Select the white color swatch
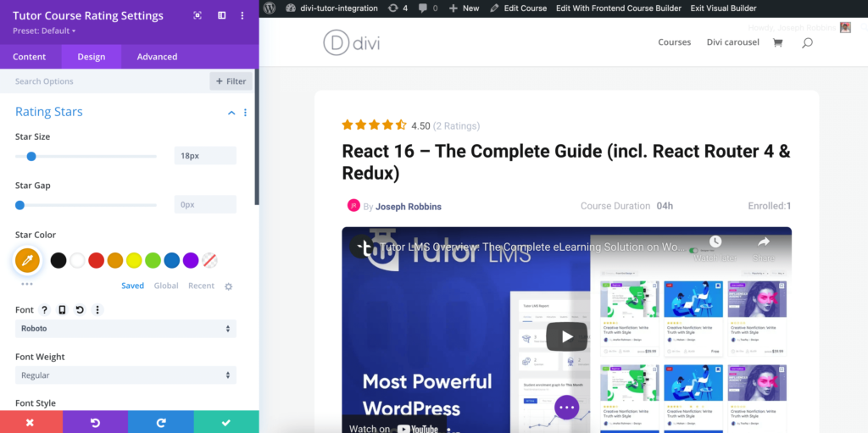Screen dimensions: 868x433 (x=77, y=260)
